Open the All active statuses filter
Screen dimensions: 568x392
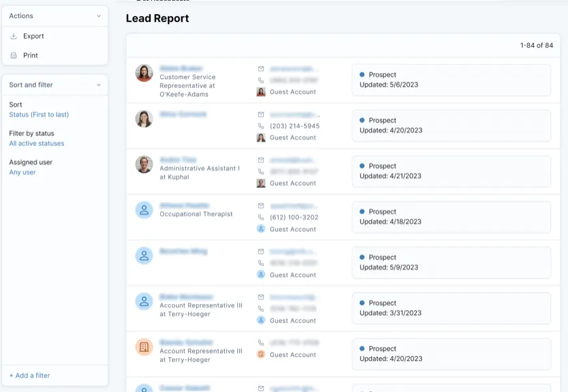point(36,143)
